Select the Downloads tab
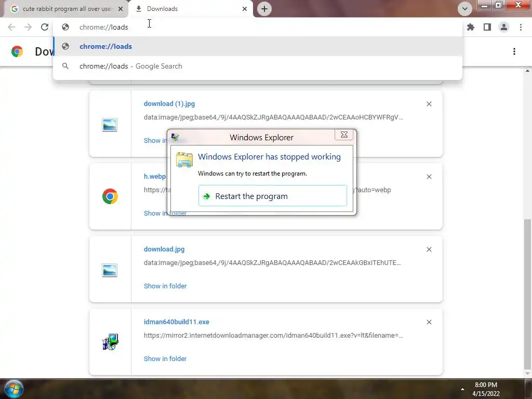 click(x=190, y=9)
